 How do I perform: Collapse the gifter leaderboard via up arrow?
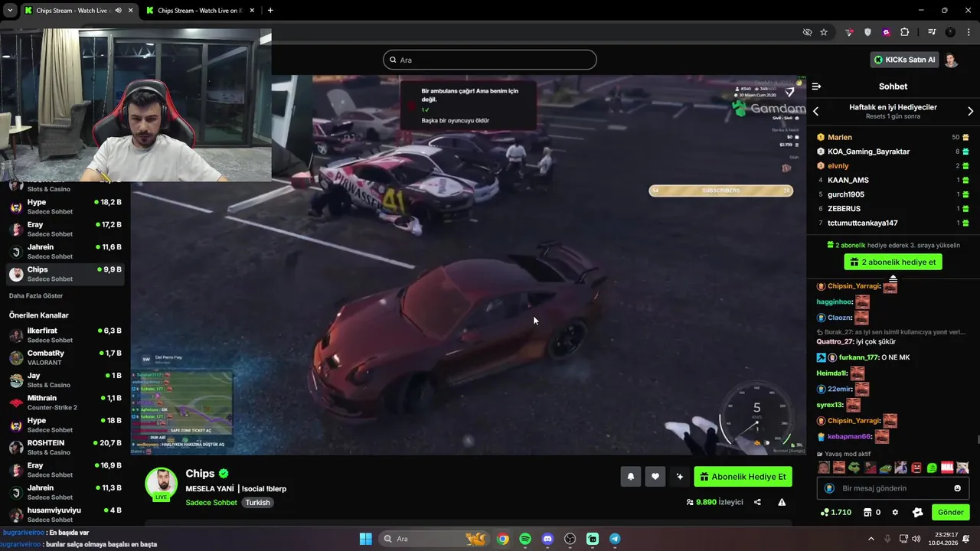(893, 279)
